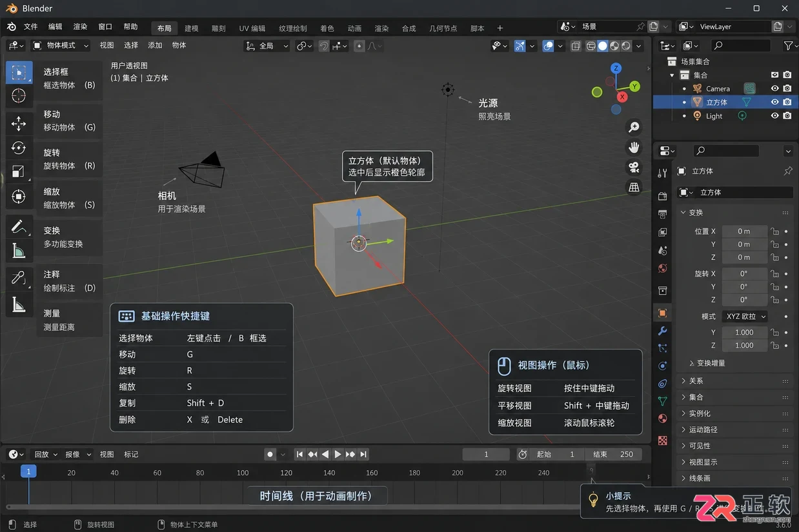
Task: Expand the 变换增量 subpanel
Action: [x=707, y=363]
